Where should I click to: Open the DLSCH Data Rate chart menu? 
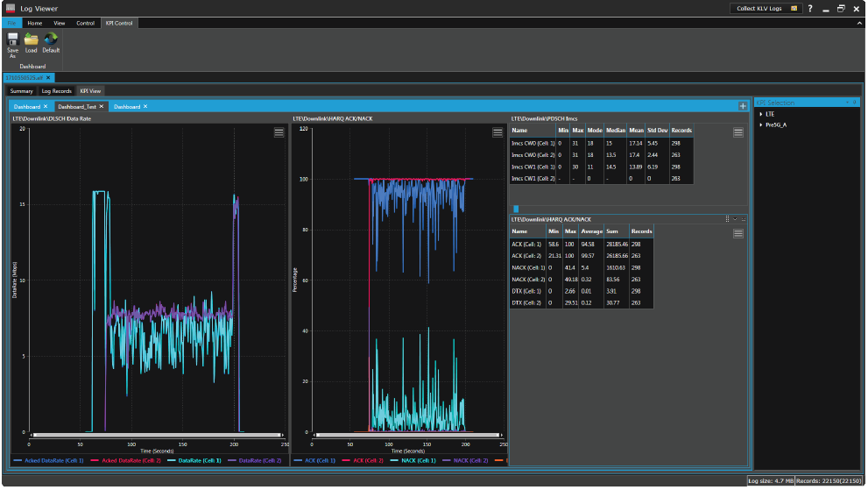coord(279,132)
